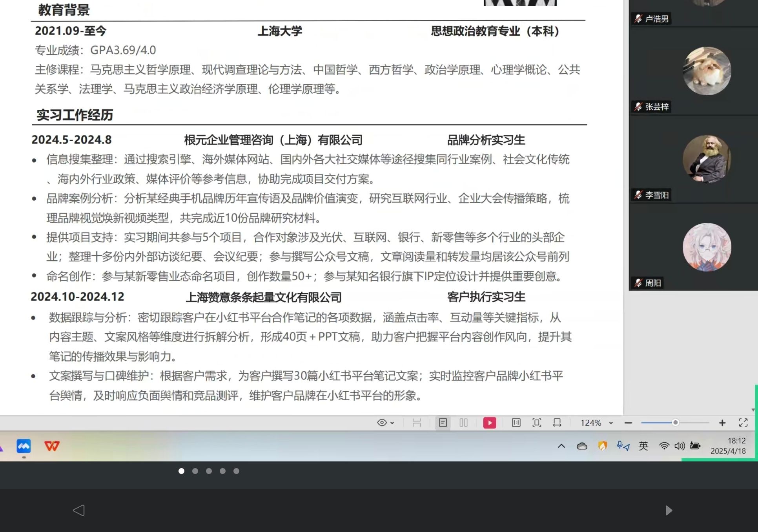Image resolution: width=758 pixels, height=532 pixels.
Task: Click the zoom out minus button
Action: click(628, 423)
